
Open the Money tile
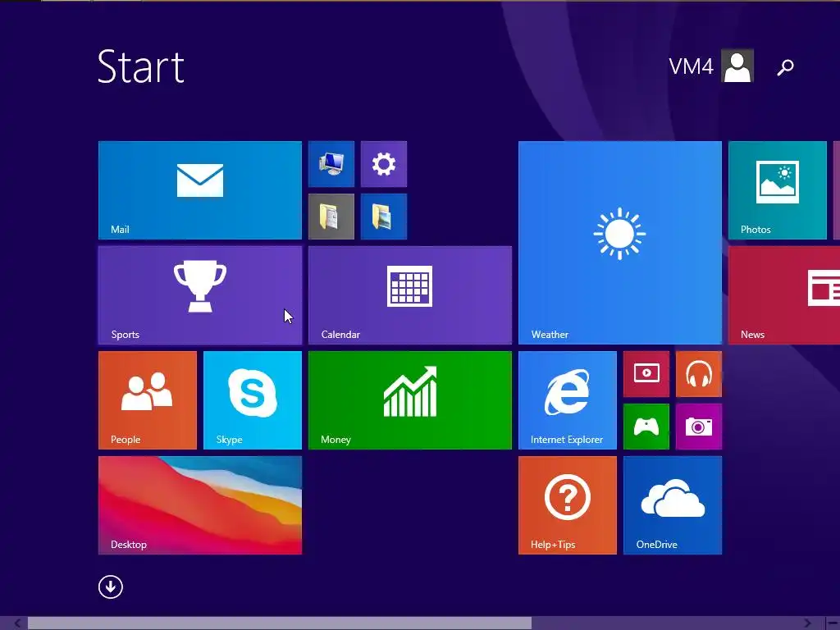(x=410, y=400)
